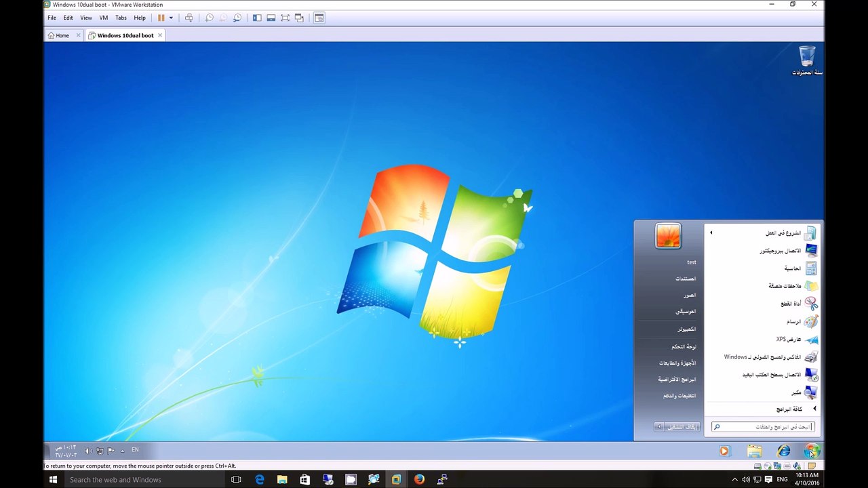
Task: Open Computer (الكمبيوتر) from Start menu
Action: [x=687, y=329]
